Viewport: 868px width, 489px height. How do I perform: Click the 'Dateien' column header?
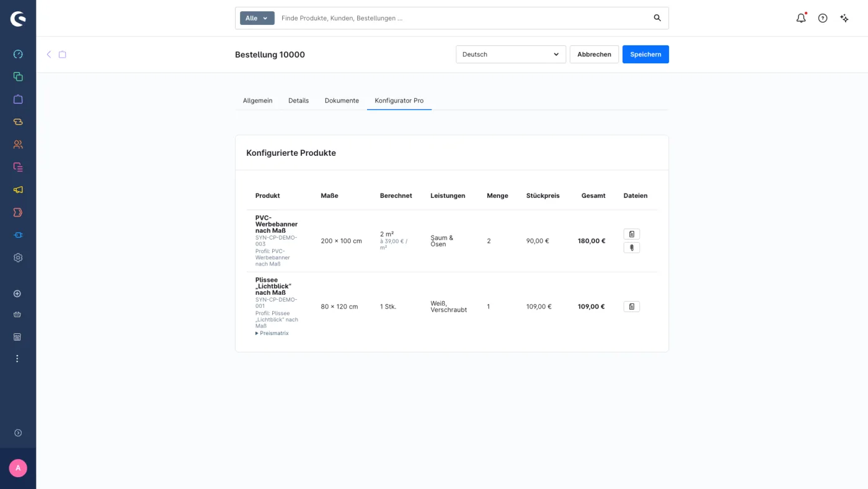point(635,195)
